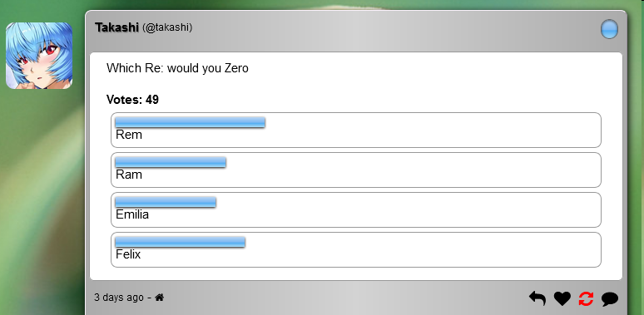Vote for the Felix poll option

click(x=355, y=250)
